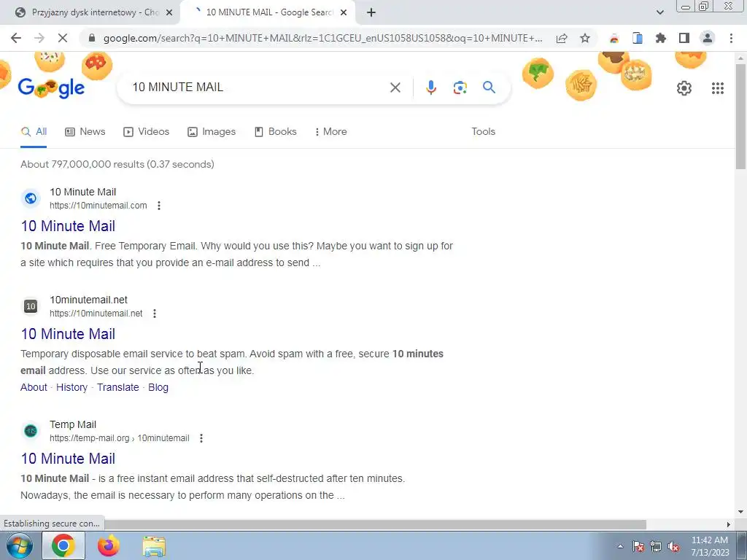The height and width of the screenshot is (560, 747).
Task: Open search Tools options
Action: point(483,132)
